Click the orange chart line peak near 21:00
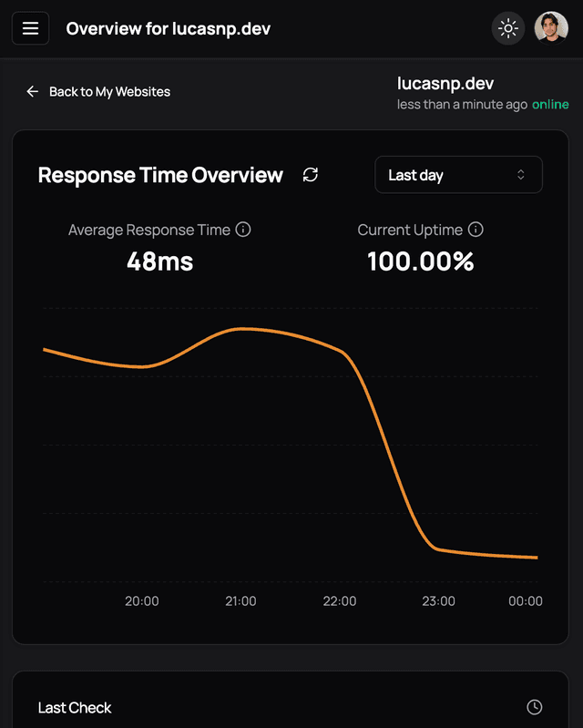The image size is (583, 728). coord(241,329)
